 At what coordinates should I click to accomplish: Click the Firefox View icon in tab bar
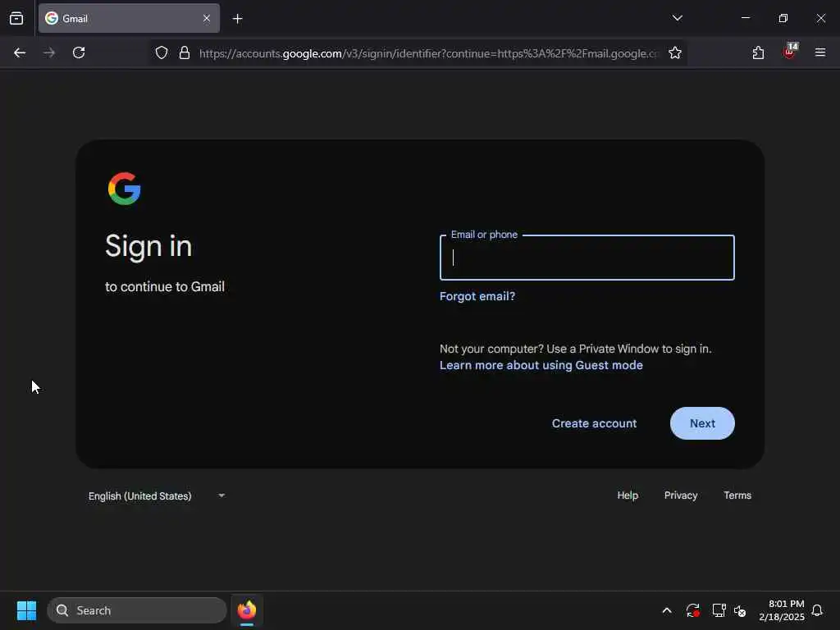(x=16, y=18)
